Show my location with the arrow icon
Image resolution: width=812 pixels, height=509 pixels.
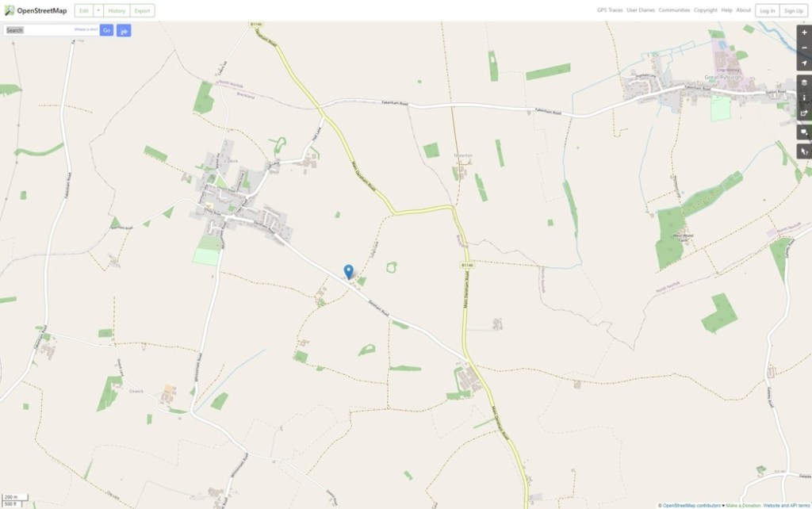(804, 63)
